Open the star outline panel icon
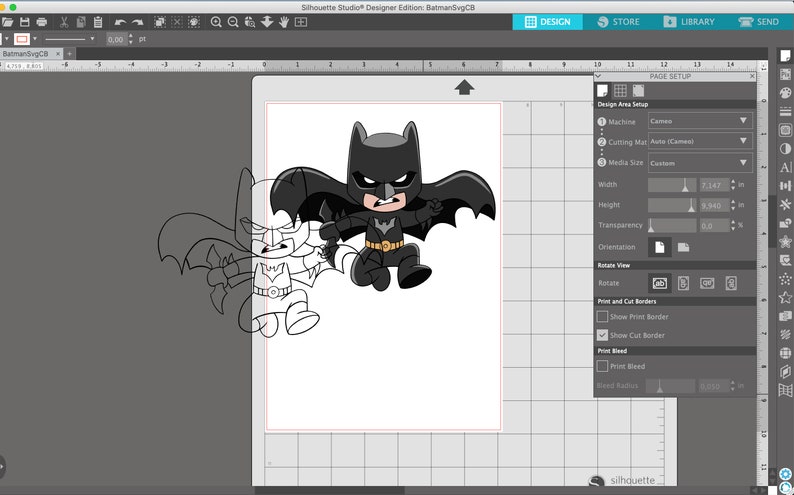794x495 pixels. (785, 297)
